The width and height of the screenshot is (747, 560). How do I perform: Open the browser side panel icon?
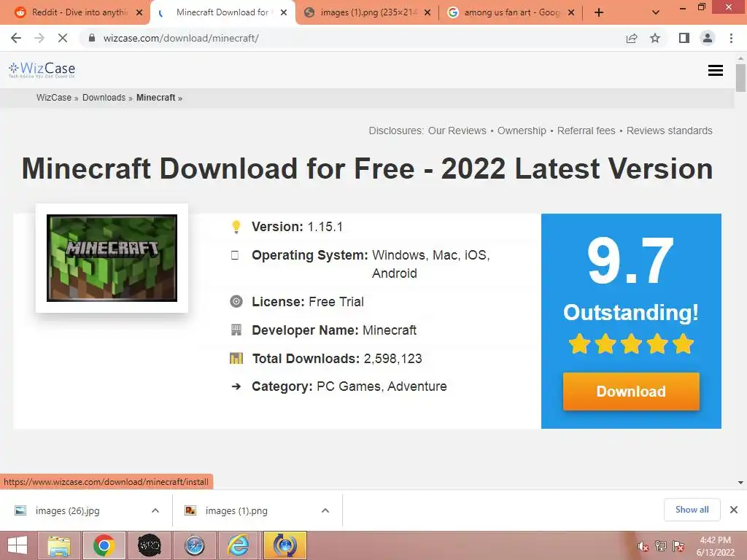click(684, 38)
